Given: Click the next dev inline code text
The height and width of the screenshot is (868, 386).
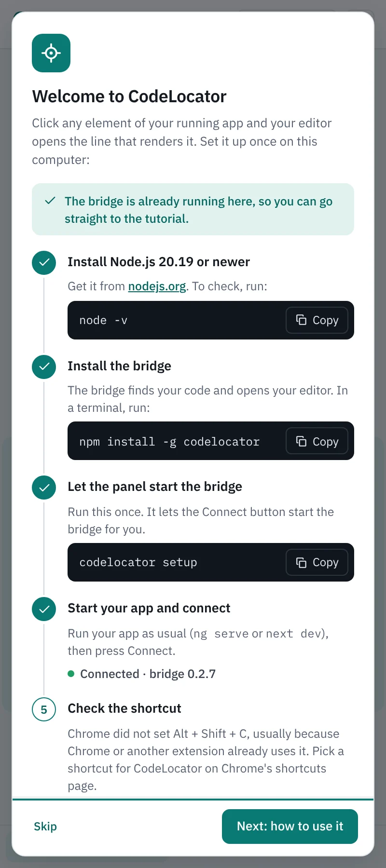Looking at the screenshot, I should (293, 634).
